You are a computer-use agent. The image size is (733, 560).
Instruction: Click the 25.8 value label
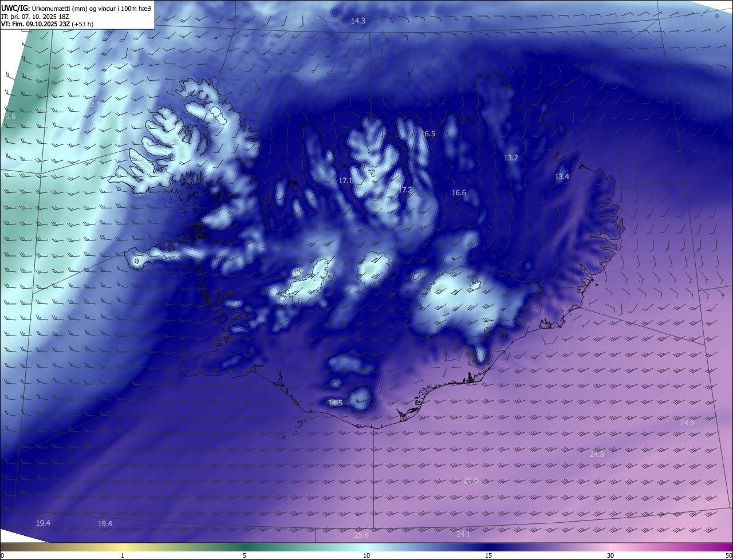click(471, 480)
